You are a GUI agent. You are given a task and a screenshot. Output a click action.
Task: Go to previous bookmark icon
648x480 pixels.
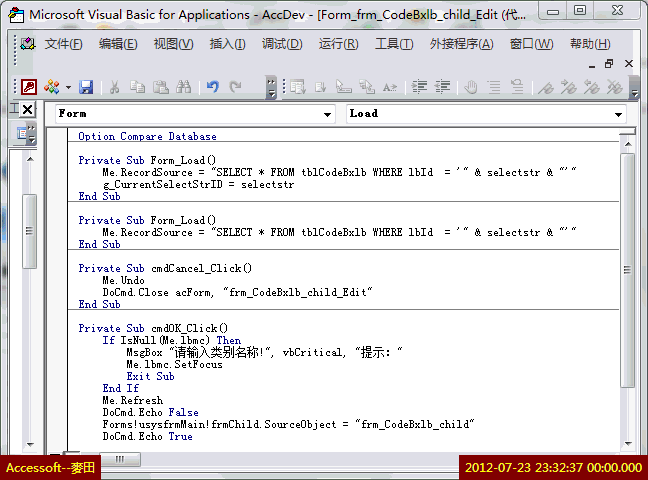pos(592,87)
